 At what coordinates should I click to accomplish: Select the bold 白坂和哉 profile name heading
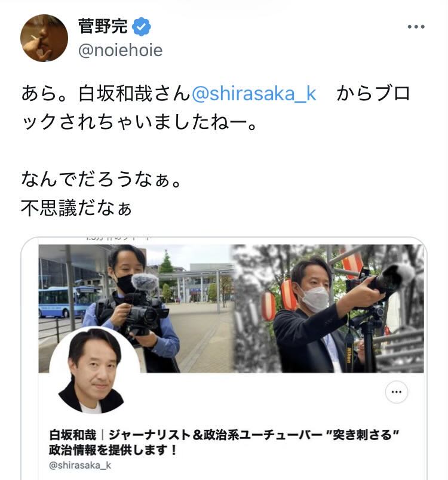72,435
